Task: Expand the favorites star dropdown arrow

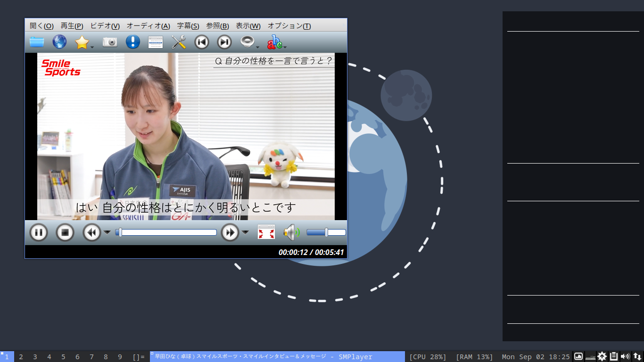Action: point(92,47)
